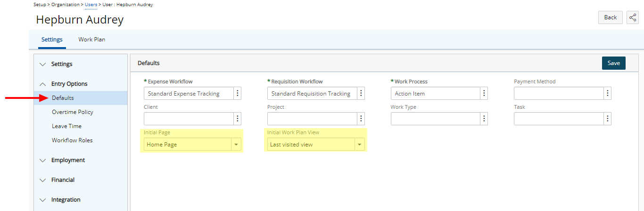
Task: Open Expense Workflow kebab menu icon
Action: (238, 93)
